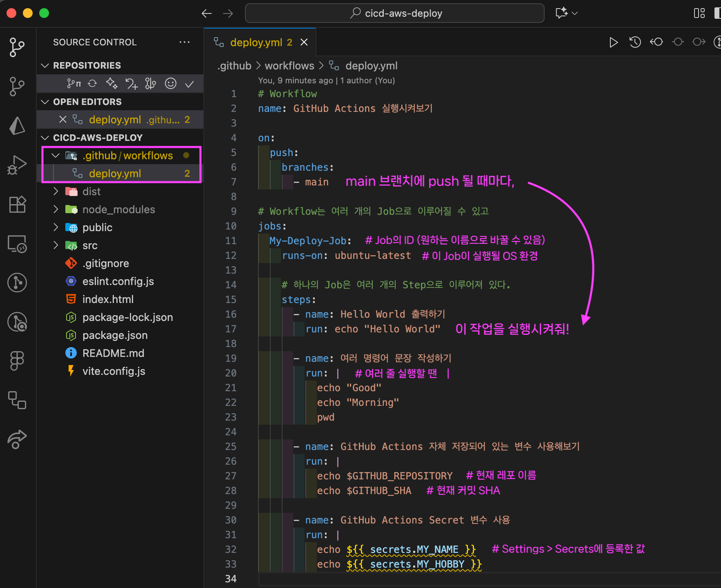Screen dimensions: 721x588
Task: Click the workflows breadcrumb link
Action: 289,66
